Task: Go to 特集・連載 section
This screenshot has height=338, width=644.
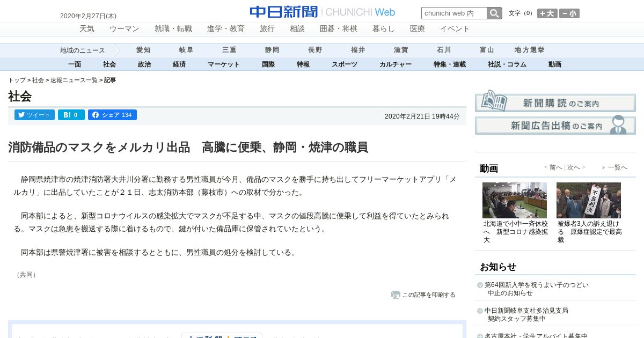Action: (x=450, y=64)
